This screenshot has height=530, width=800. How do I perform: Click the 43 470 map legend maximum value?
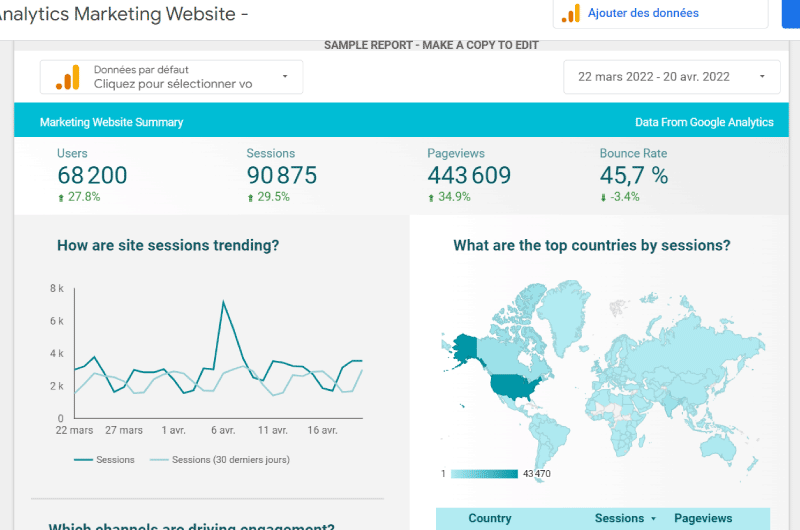(537, 474)
